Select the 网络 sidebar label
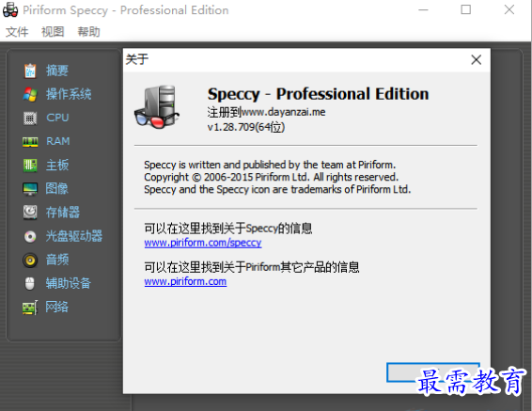This screenshot has width=532, height=411. click(57, 308)
